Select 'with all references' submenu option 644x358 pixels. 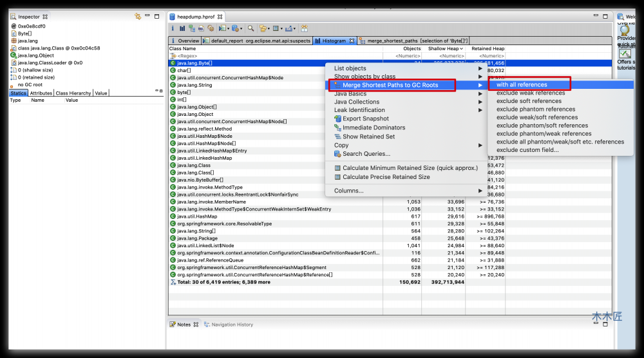(560, 84)
